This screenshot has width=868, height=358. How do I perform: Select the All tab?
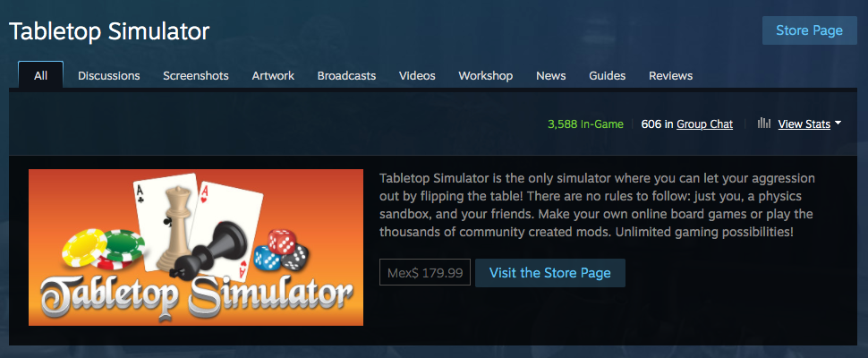tap(40, 75)
